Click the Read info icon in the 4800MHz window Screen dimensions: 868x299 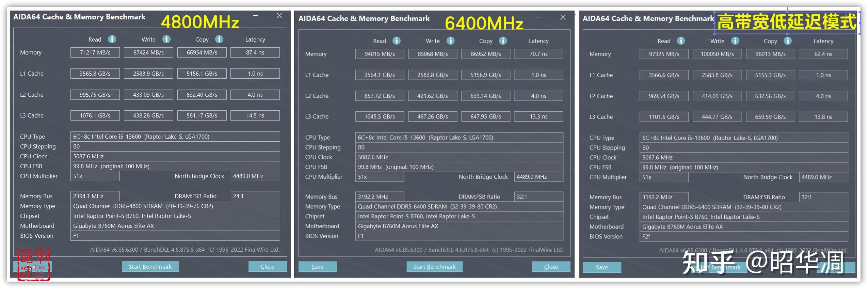pos(112,39)
